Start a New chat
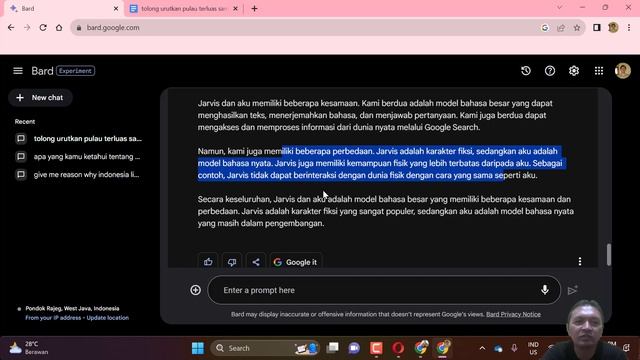 click(x=40, y=98)
